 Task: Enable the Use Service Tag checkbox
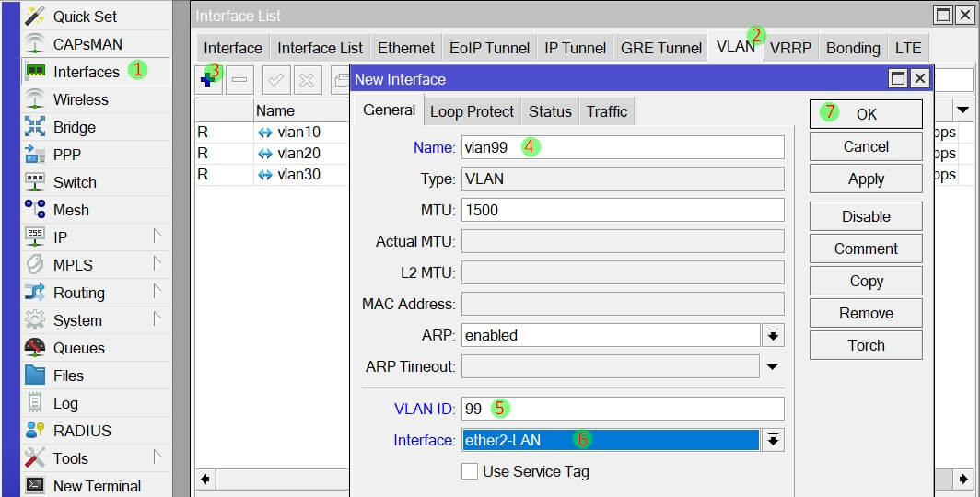(x=470, y=471)
